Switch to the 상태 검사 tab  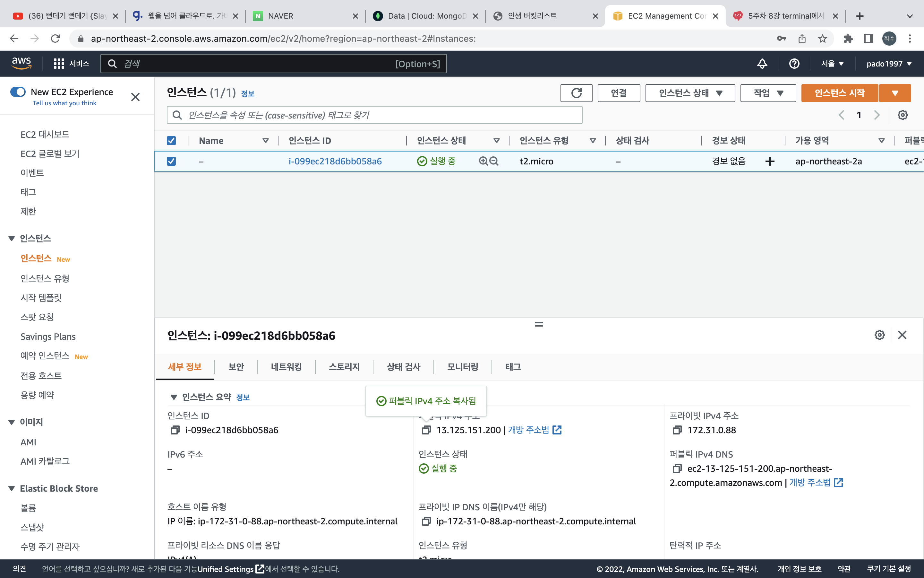(403, 367)
